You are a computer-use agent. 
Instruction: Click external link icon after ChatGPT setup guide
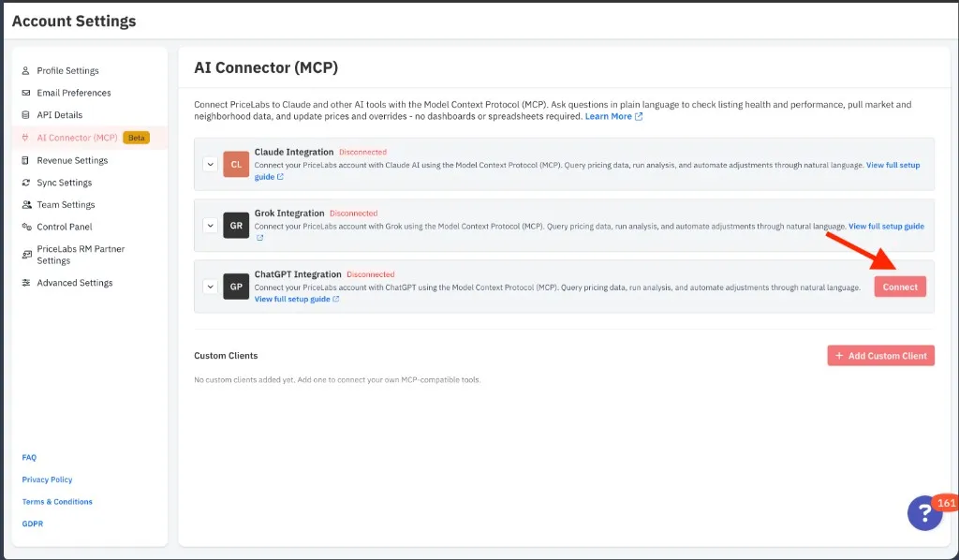coord(336,299)
